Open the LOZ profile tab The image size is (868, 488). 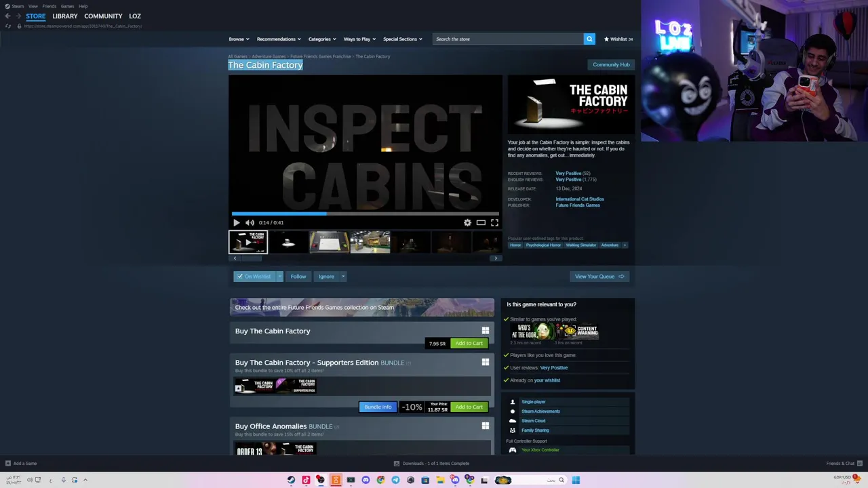pos(135,16)
